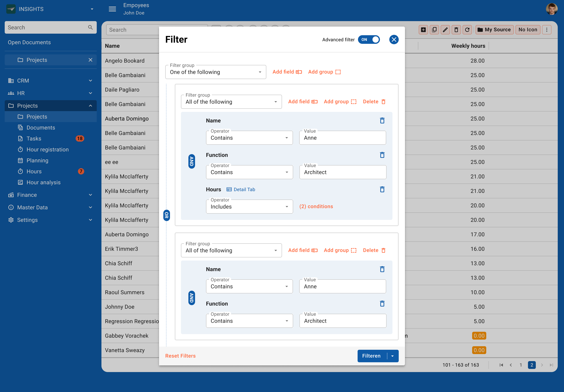Image resolution: width=564 pixels, height=392 pixels.
Task: Go to last page icon
Action: (x=551, y=365)
